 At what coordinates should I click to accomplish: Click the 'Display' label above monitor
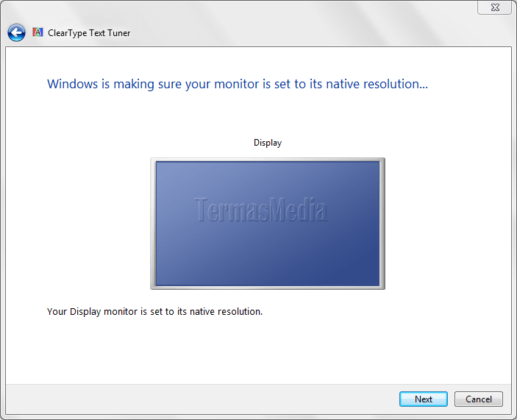point(268,143)
